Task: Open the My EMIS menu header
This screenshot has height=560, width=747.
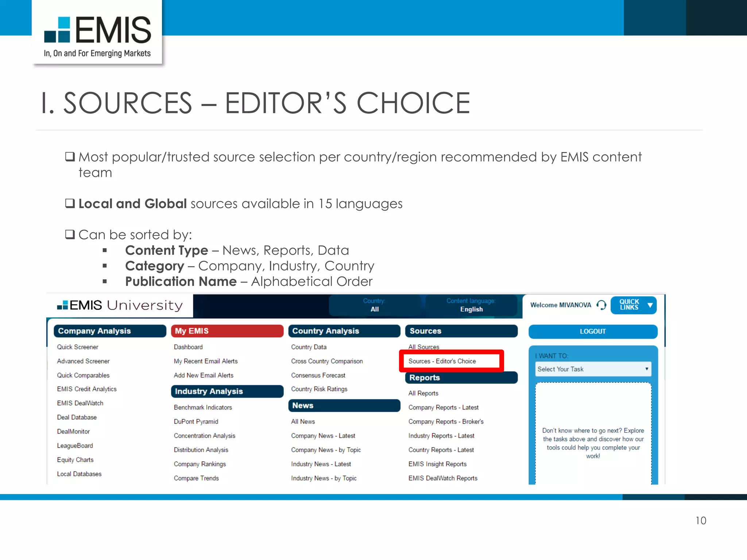Action: (x=227, y=331)
